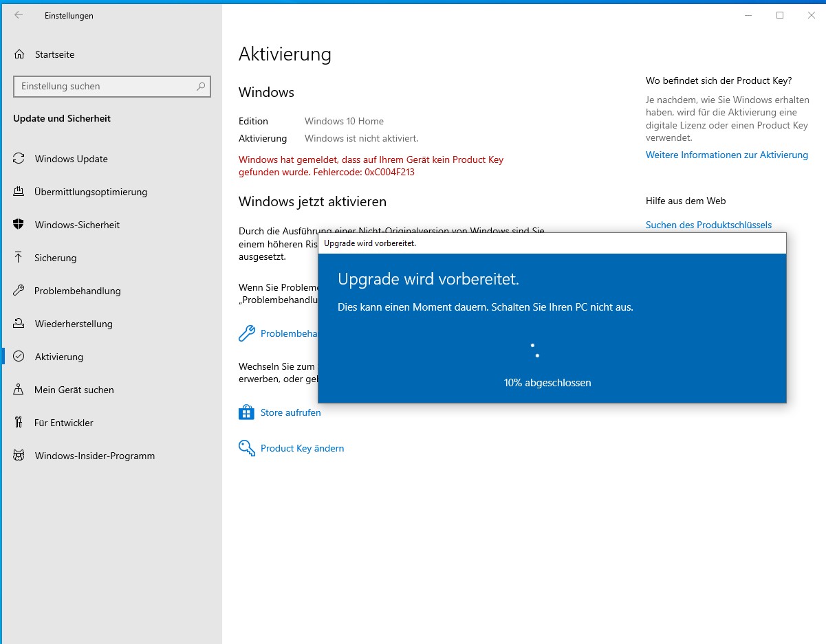The width and height of the screenshot is (826, 644).
Task: Click Product Key ändern
Action: tap(301, 448)
